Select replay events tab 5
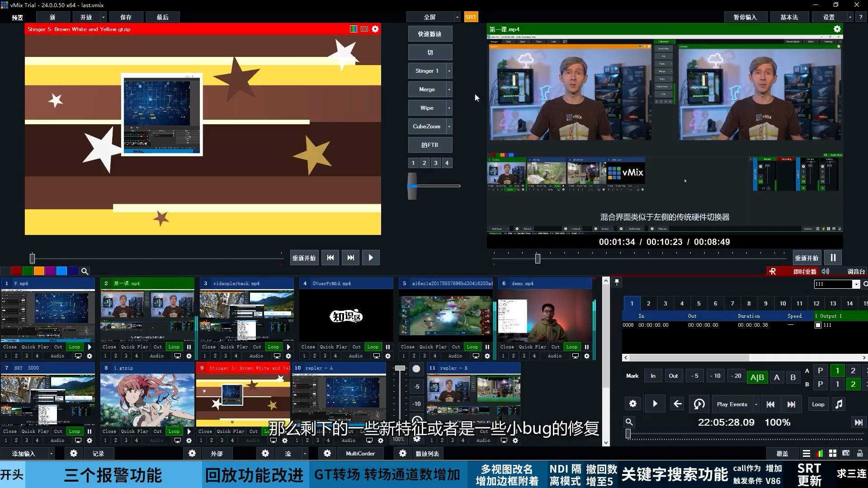The height and width of the screenshot is (488, 868). click(698, 303)
